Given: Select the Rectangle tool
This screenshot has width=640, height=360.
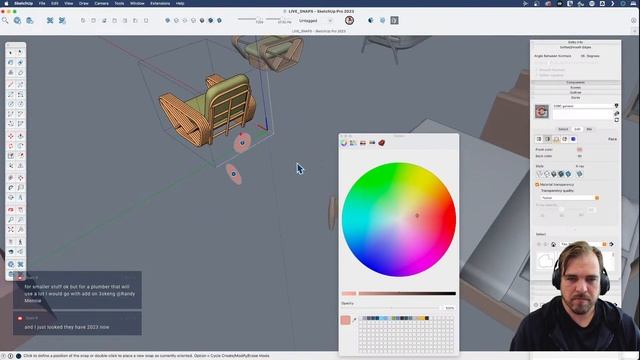Looking at the screenshot, I should tap(11, 94).
